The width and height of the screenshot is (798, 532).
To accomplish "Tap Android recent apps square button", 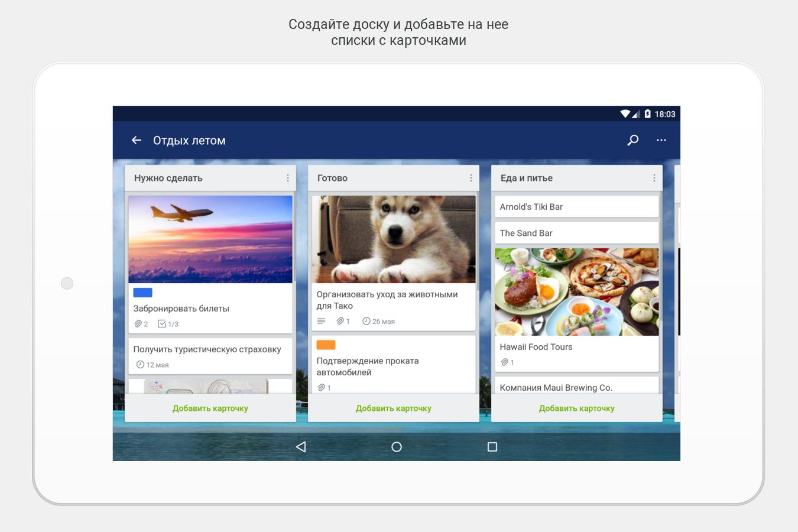I will pyautogui.click(x=492, y=447).
